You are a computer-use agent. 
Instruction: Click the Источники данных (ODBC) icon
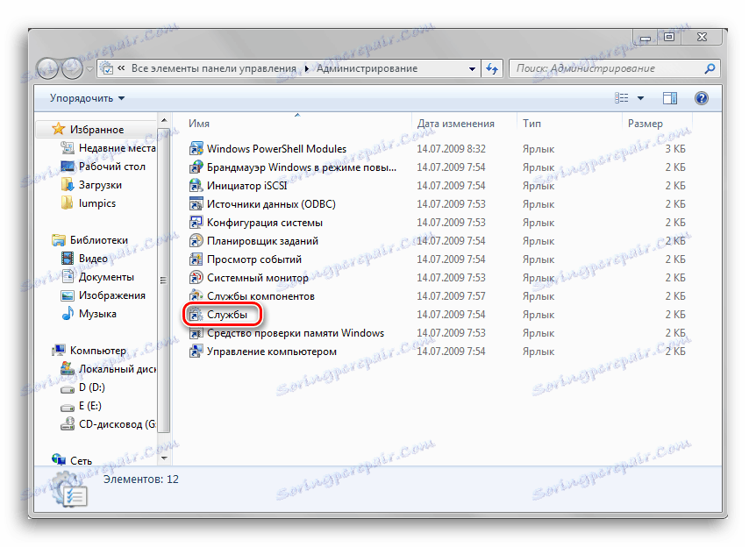click(196, 204)
